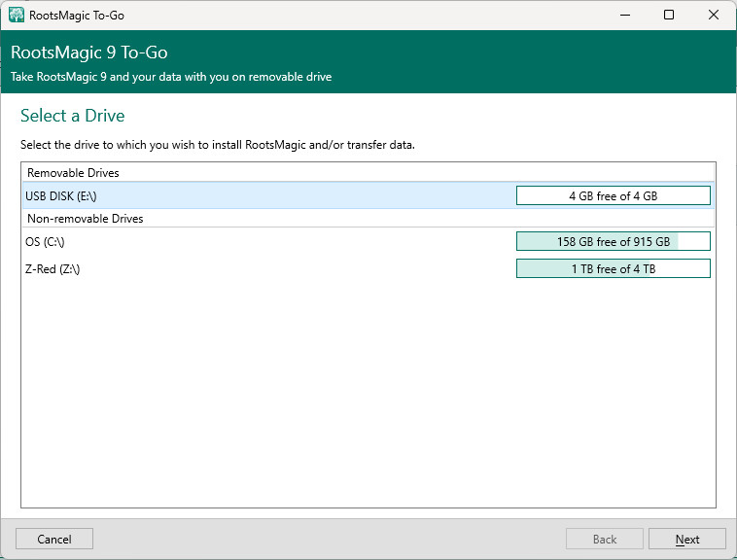
Task: Click the greyed-out Back button
Action: coord(605,539)
